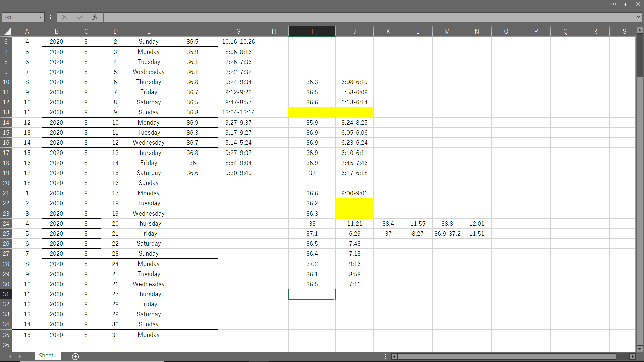Select cell with value 37.1
644x362 pixels.
(312, 234)
